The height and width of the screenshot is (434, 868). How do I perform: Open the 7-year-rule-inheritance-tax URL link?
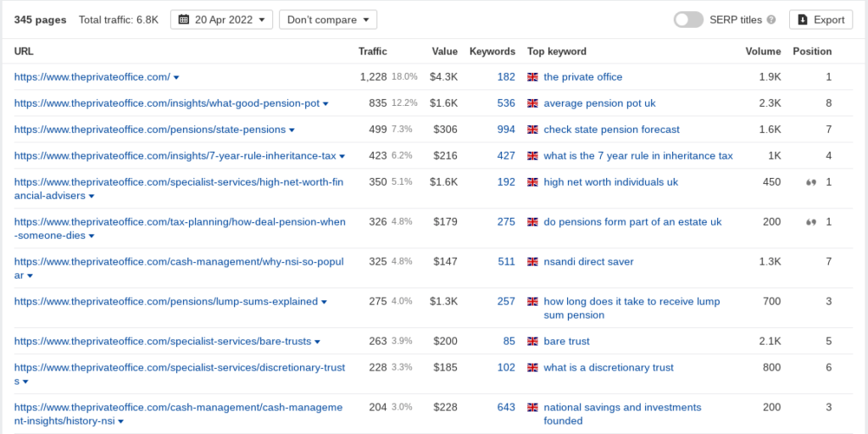pos(175,156)
